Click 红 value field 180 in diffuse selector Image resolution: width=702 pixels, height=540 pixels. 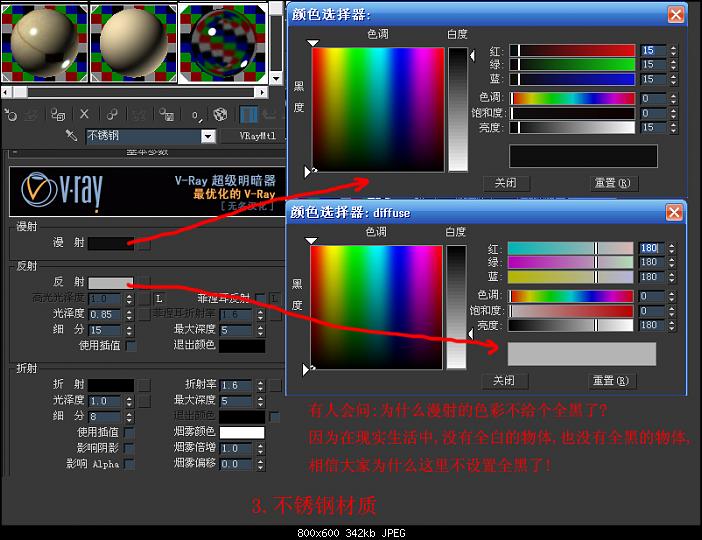coord(652,248)
